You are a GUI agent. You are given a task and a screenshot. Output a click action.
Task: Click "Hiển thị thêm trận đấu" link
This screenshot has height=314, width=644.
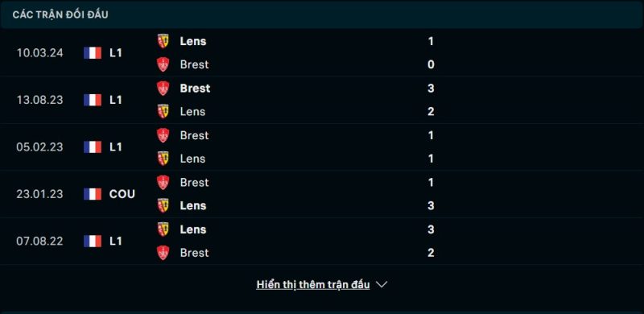click(x=313, y=284)
